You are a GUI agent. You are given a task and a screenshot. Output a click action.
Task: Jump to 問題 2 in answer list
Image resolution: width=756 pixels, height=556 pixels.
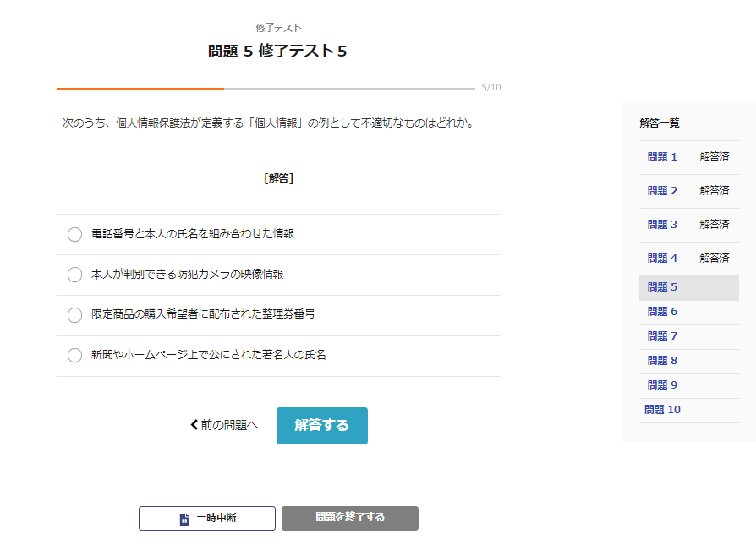pos(662,191)
